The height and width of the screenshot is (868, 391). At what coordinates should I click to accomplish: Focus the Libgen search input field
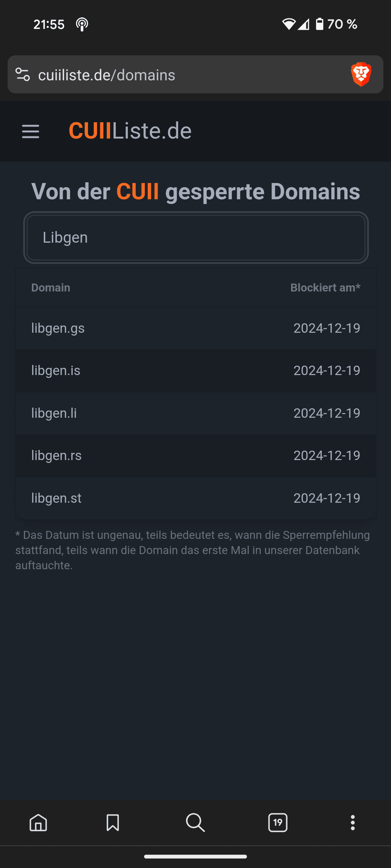click(195, 238)
